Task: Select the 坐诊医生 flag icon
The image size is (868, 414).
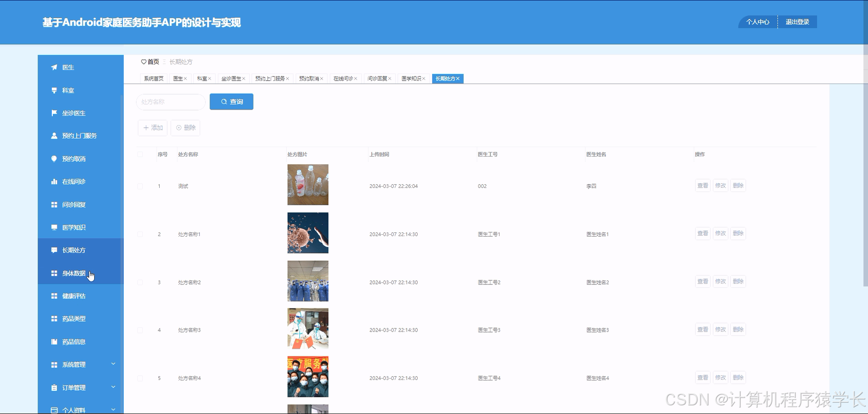Action: click(54, 113)
